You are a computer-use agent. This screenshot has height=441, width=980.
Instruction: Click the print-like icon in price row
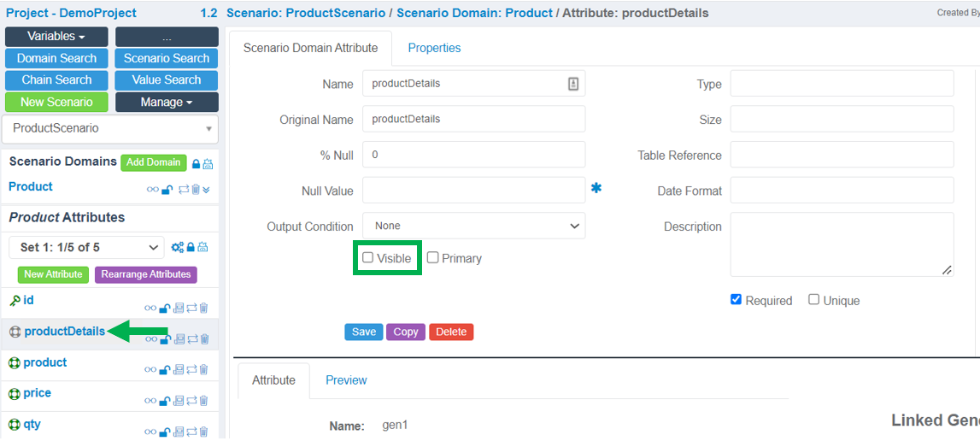[x=179, y=401]
